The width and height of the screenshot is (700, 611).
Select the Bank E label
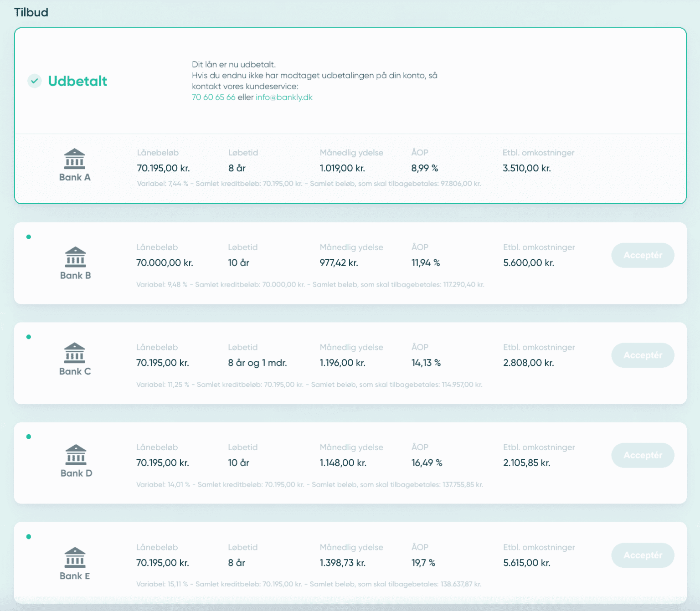point(75,576)
